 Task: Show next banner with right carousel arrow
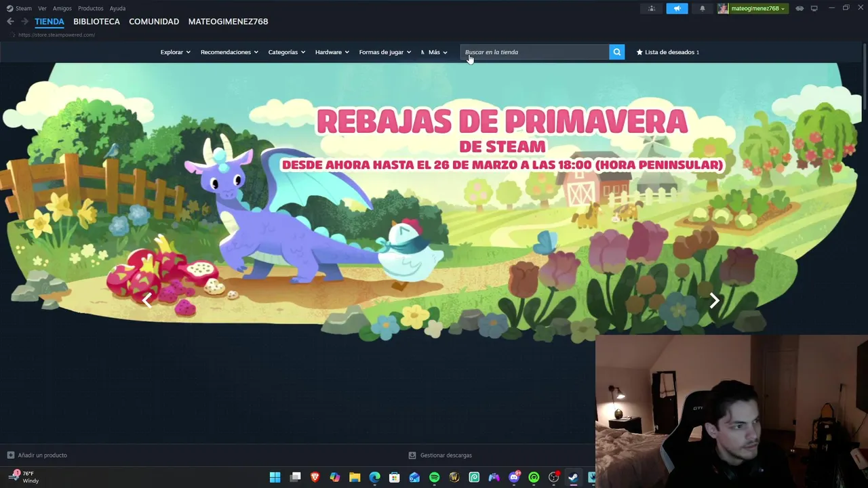(714, 300)
